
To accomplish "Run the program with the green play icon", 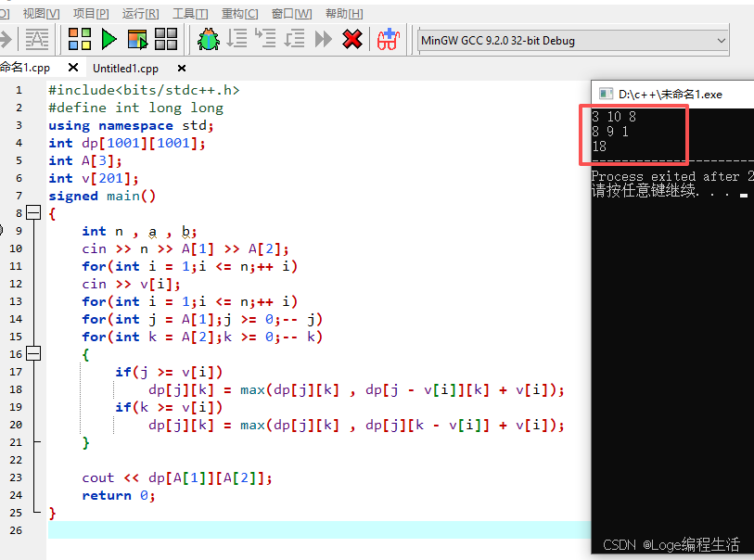I will (109, 39).
